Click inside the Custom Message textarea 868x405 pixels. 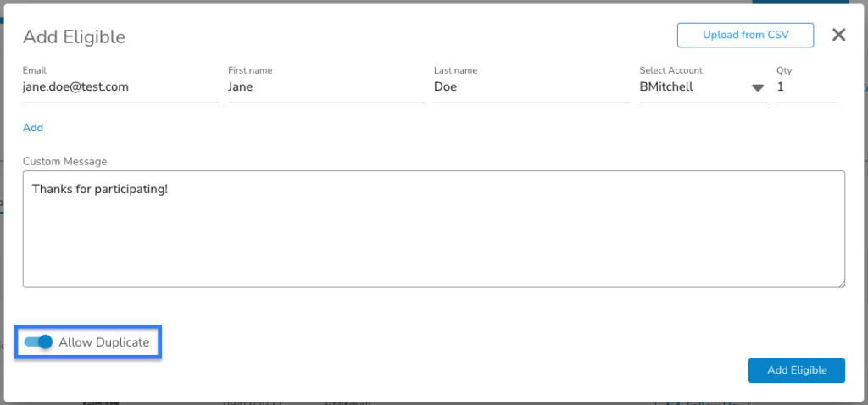pos(434,229)
